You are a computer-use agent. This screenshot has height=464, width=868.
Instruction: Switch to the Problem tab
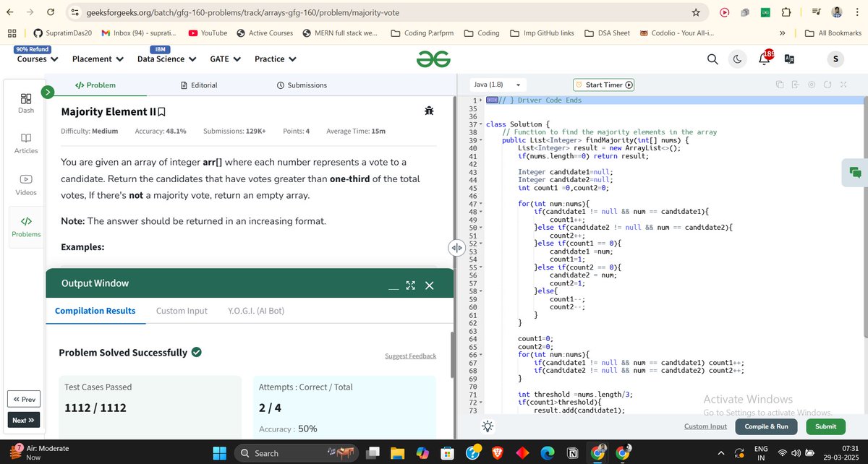point(95,85)
